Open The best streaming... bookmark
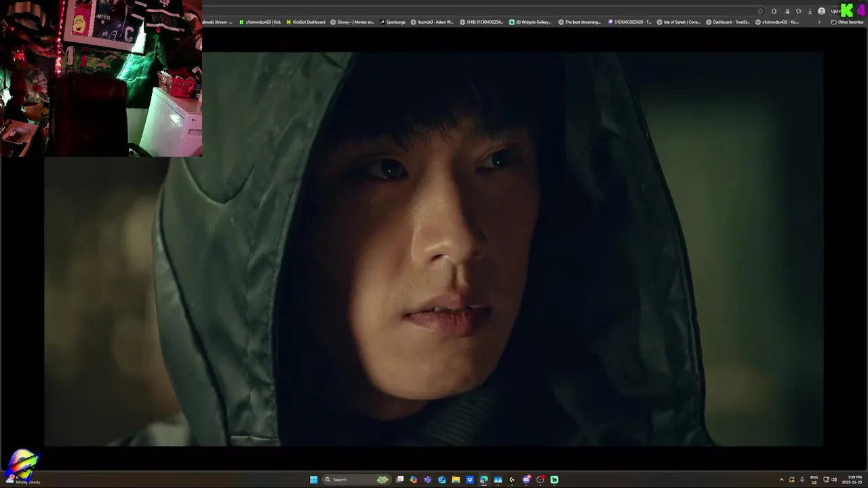This screenshot has height=488, width=868. point(579,22)
